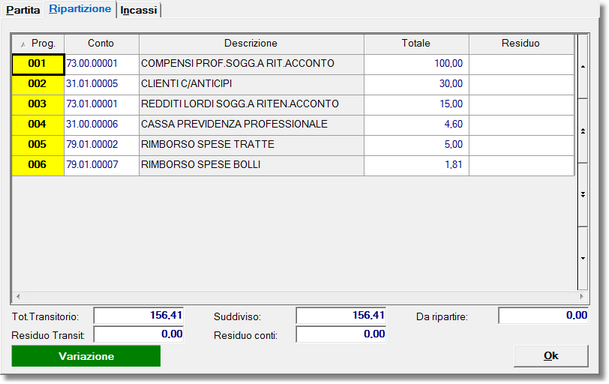Image resolution: width=609 pixels, height=384 pixels.
Task: Click the Residuo conti field
Action: [341, 334]
